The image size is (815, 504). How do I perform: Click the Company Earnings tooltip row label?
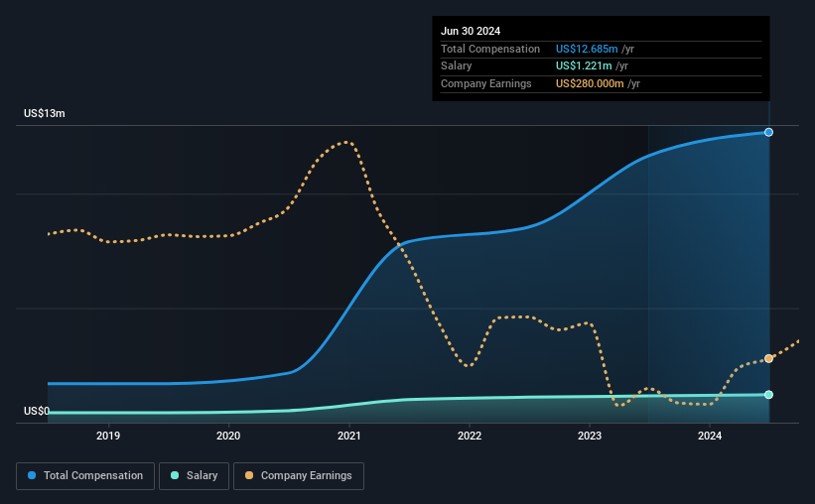pos(486,83)
